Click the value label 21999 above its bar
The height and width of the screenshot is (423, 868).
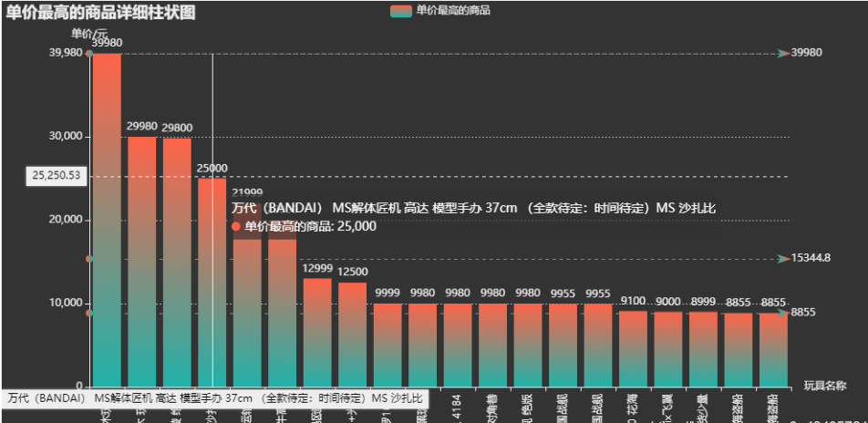247,192
